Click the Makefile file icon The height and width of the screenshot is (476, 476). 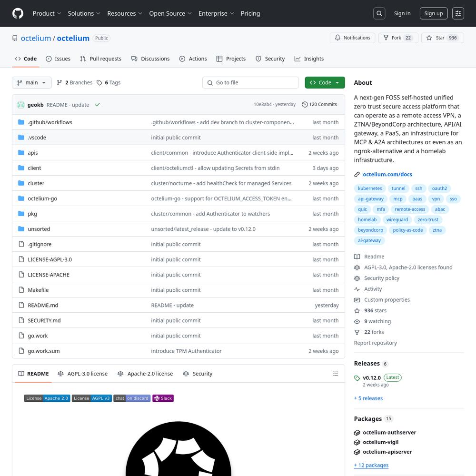point(21,289)
